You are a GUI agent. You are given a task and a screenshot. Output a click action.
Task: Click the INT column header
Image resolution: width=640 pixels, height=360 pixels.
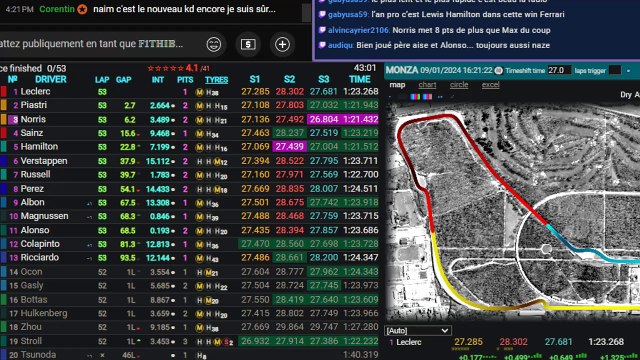tap(158, 80)
